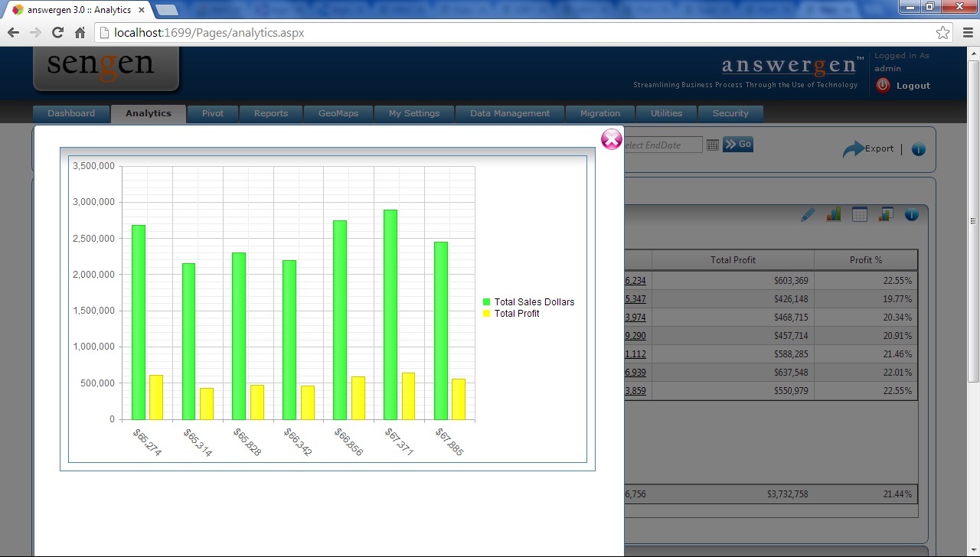Click the info icon in grid panel header
Image resolution: width=980 pixels, height=557 pixels.
coord(911,214)
